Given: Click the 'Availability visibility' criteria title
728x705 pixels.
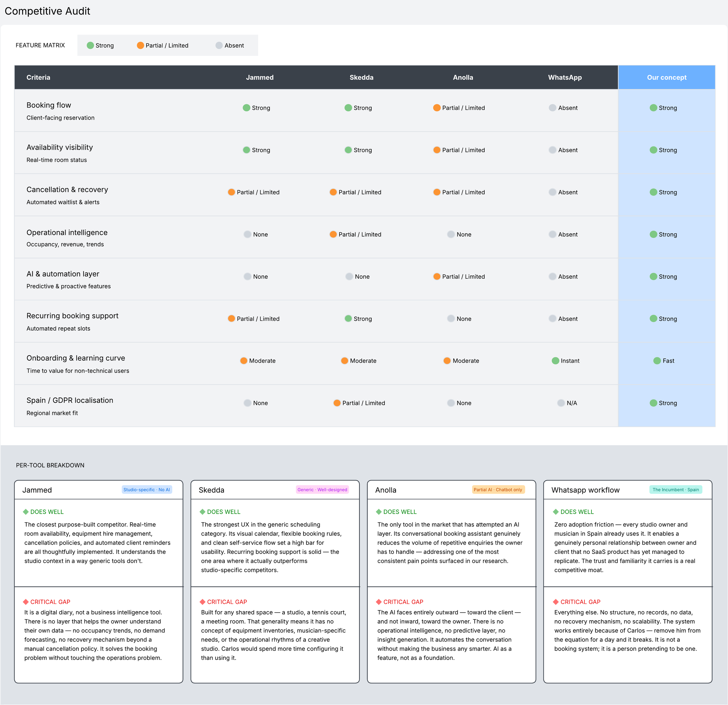Looking at the screenshot, I should click(59, 147).
